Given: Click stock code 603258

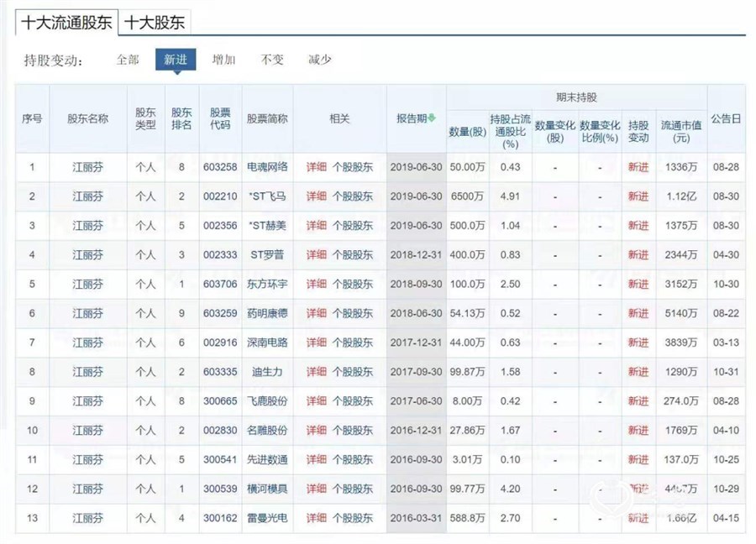Looking at the screenshot, I should (220, 167).
